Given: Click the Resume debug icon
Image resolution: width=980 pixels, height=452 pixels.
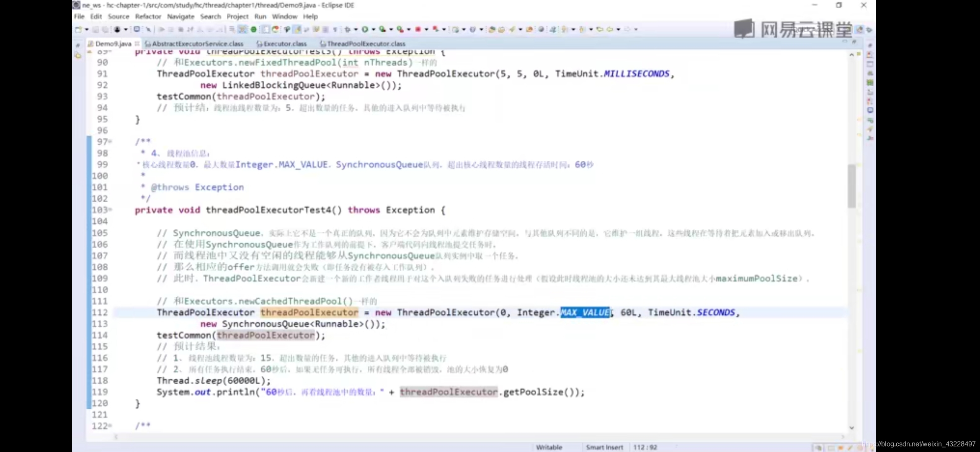Looking at the screenshot, I should coord(162,29).
